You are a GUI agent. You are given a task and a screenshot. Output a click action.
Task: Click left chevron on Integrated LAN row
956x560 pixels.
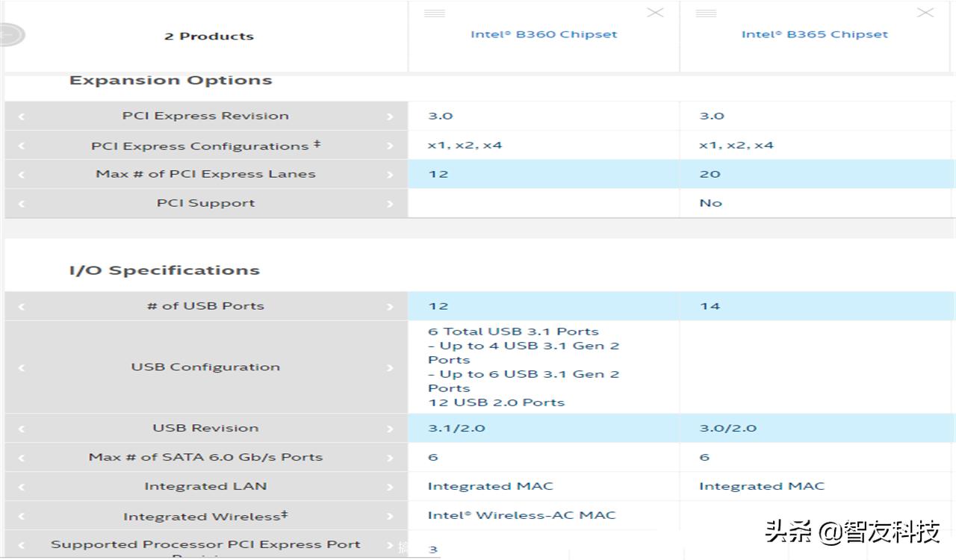pos(21,487)
